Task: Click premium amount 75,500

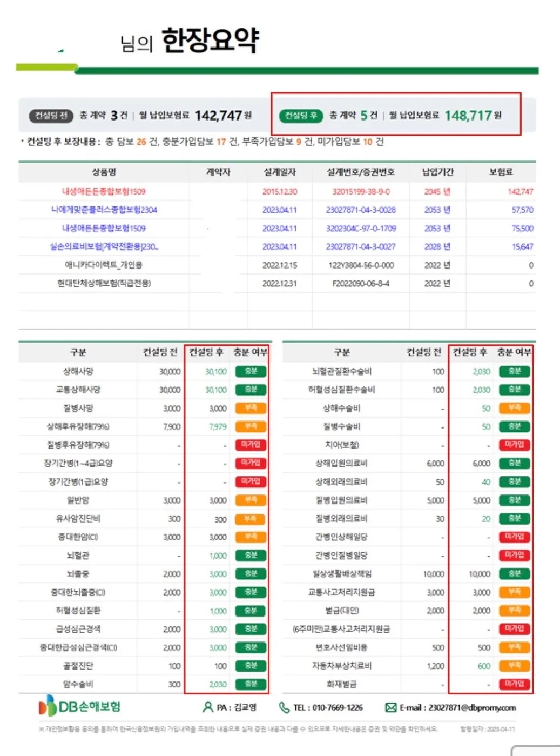Action: 522,228
